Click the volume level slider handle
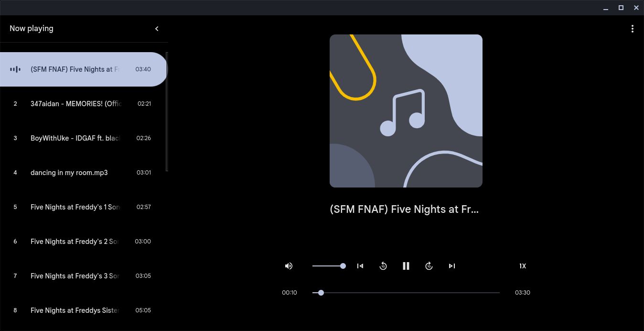The width and height of the screenshot is (644, 331). tap(343, 266)
